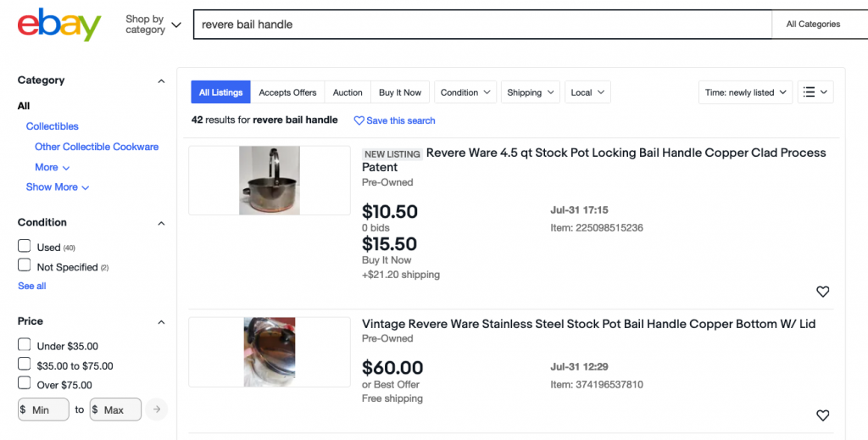868x440 pixels.
Task: Add Revere Ware 4.5 qt listing to watchlist
Action: click(x=822, y=291)
